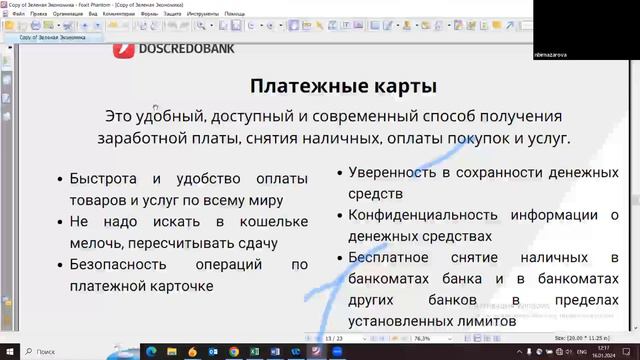This screenshot has width=640, height=360.
Task: Click the blue down arrow next page icon
Action: pyautogui.click(x=98, y=25)
